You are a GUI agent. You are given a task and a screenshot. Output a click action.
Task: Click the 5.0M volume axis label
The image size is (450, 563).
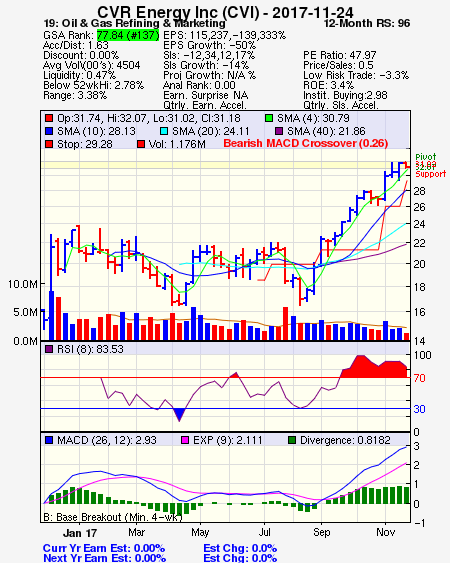point(25,312)
